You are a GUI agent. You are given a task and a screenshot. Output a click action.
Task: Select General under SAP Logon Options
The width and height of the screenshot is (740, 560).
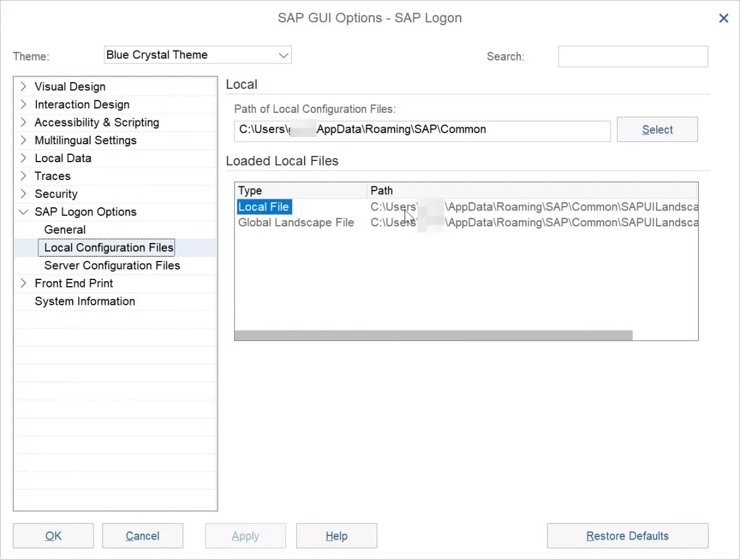[x=65, y=229]
